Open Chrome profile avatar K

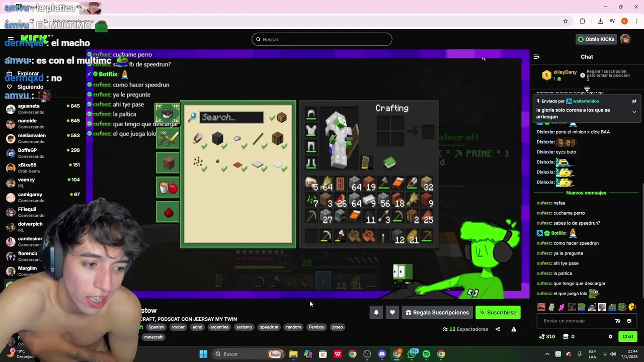(x=624, y=21)
